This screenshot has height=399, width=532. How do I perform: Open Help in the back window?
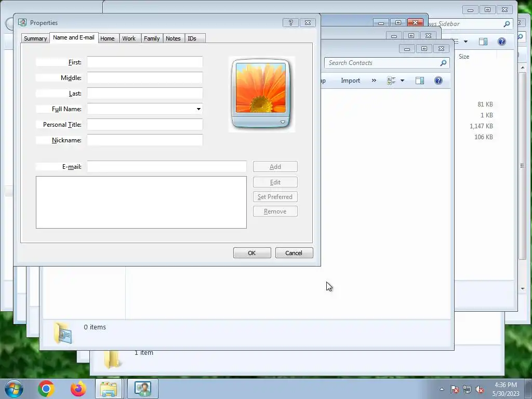[502, 42]
